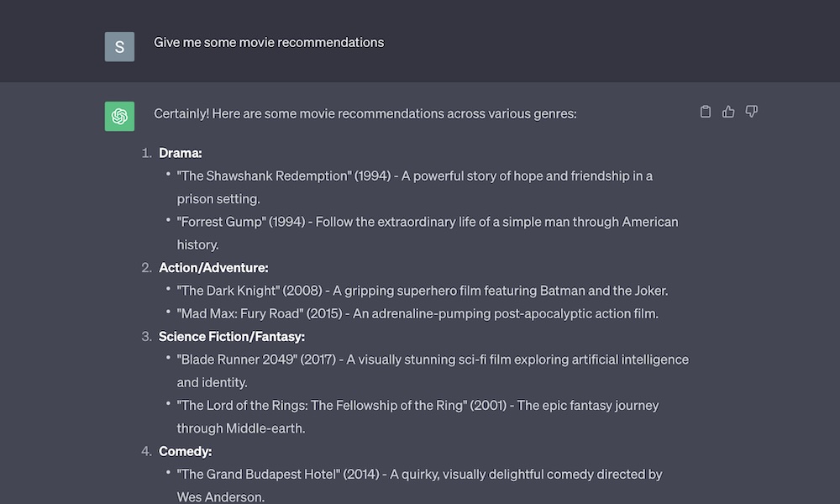This screenshot has width=840, height=504.
Task: Copy the response with clipboard icon
Action: 705,112
